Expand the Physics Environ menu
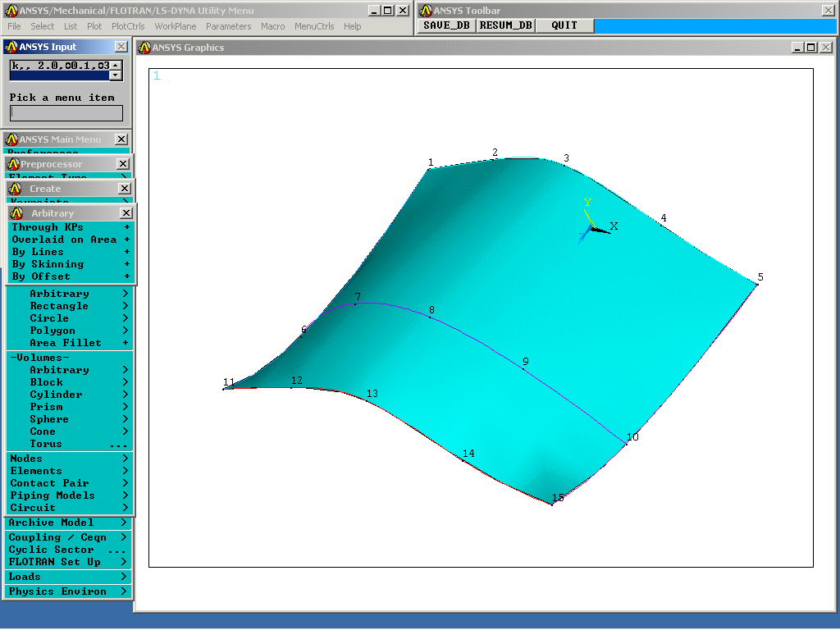The image size is (840, 630). click(x=68, y=591)
